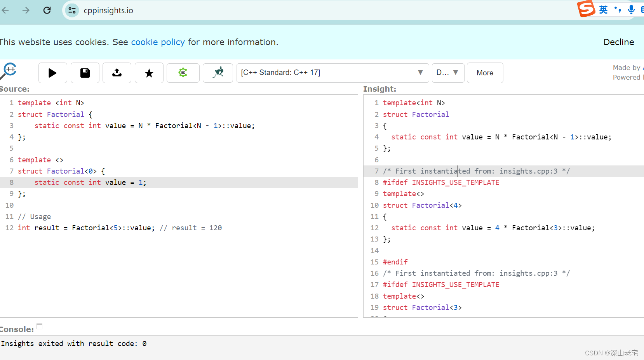Viewport: 644px width, 360px height.
Task: Click the More button
Action: pyautogui.click(x=485, y=73)
